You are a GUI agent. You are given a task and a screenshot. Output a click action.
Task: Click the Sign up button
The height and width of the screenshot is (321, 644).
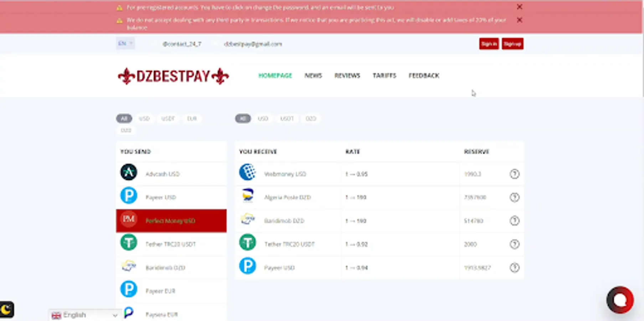[x=512, y=44]
